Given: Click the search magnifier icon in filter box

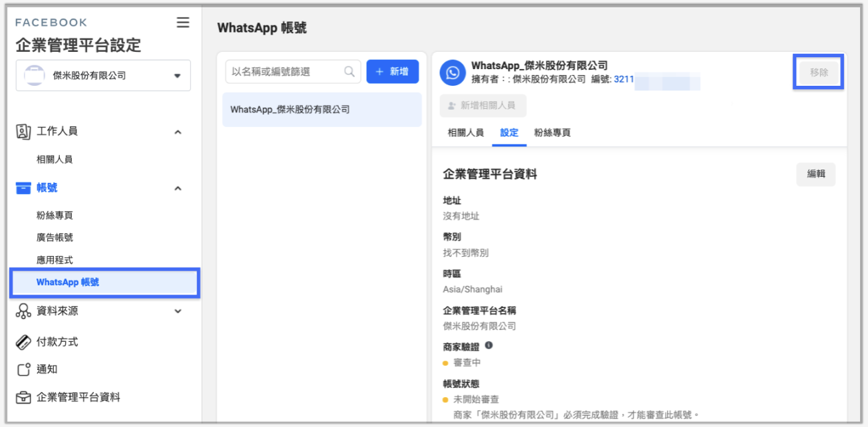Looking at the screenshot, I should tap(349, 71).
